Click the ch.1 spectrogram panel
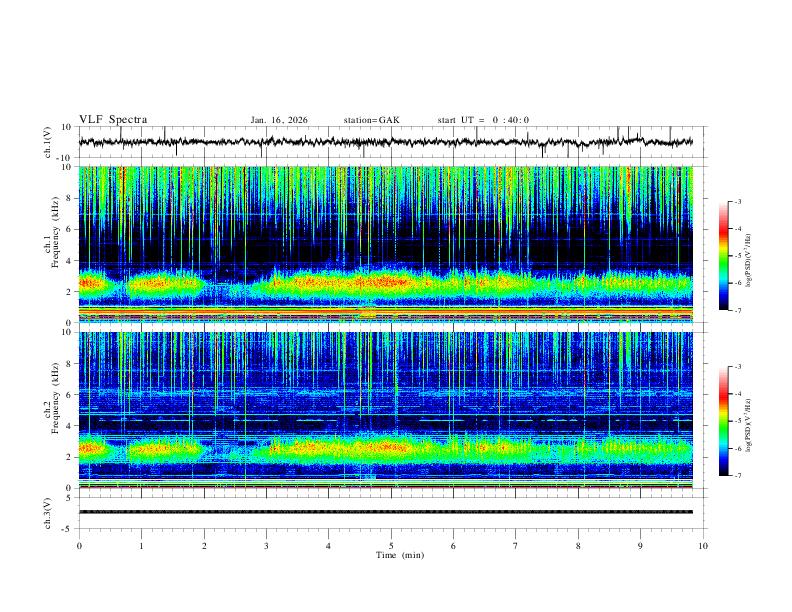 (x=386, y=244)
